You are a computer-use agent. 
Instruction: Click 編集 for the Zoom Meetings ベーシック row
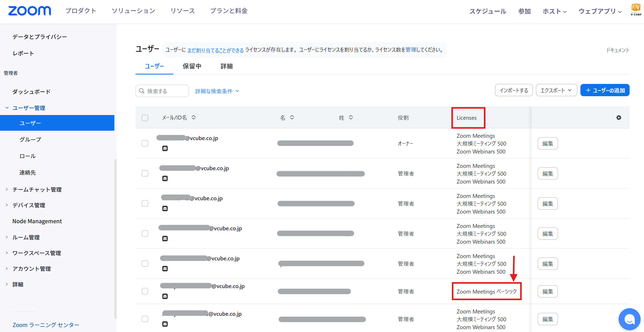coord(548,291)
